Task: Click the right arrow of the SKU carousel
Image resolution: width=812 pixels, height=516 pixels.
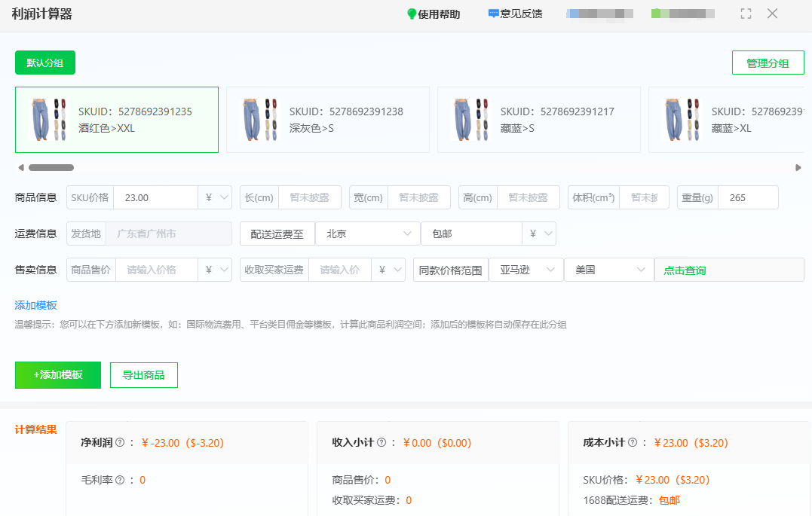Action: point(799,167)
